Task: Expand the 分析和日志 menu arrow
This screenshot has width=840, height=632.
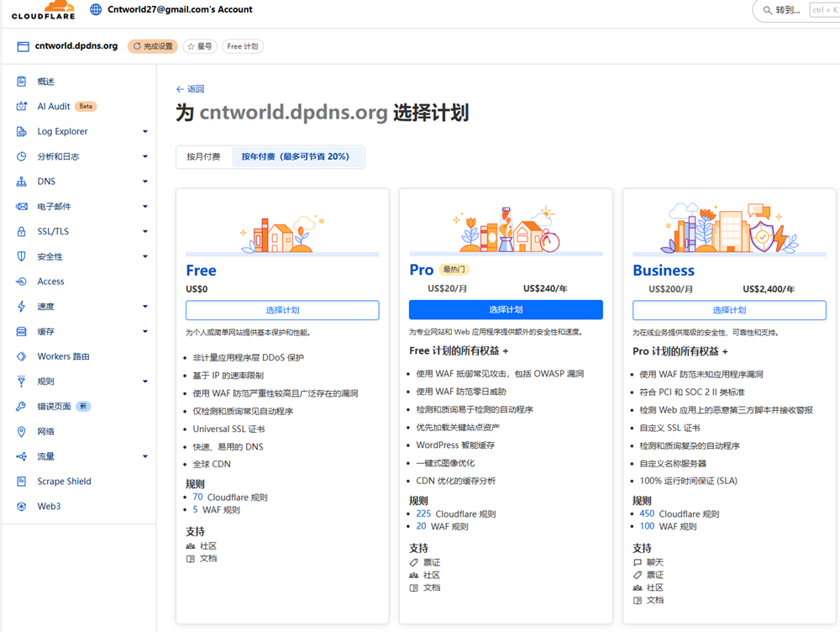Action: [x=145, y=156]
